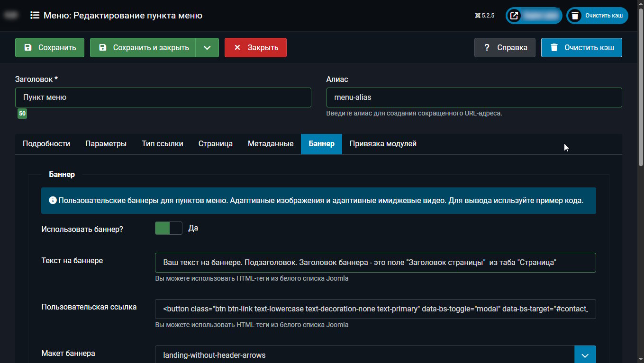Click the trash icon in top header pill
The width and height of the screenshot is (644, 363).
575,16
